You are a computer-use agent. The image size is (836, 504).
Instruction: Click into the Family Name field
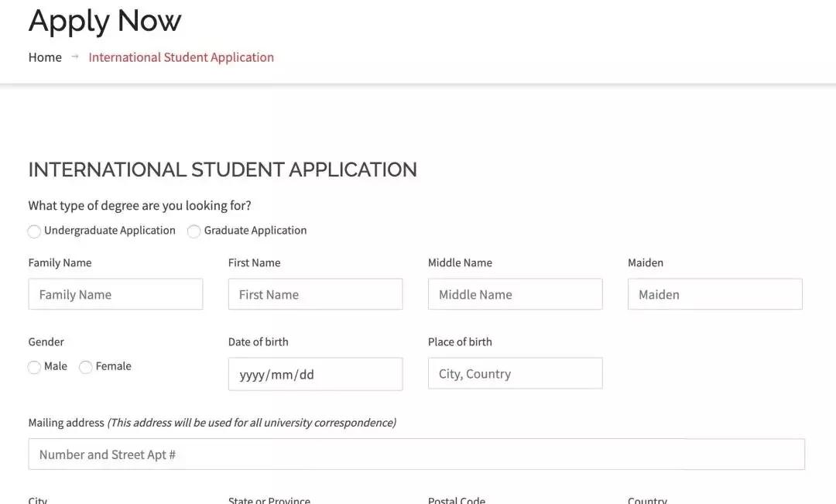[115, 294]
